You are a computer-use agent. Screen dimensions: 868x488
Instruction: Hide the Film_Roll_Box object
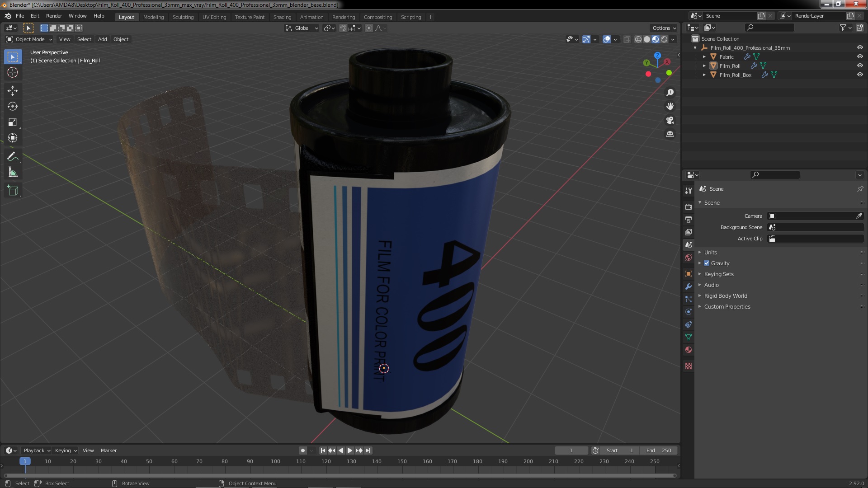tap(859, 75)
